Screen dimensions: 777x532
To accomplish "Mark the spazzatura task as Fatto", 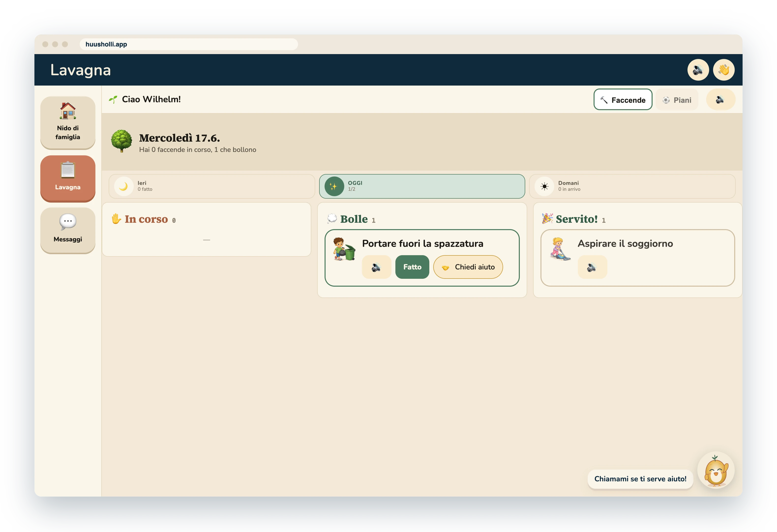I will tap(412, 267).
